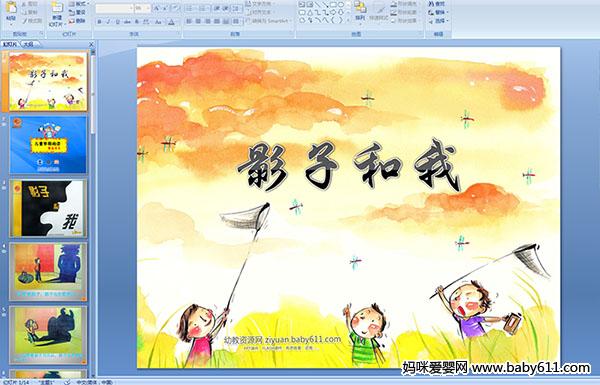Switch to the Slides pane tab
The image size is (600, 385).
tap(10, 44)
